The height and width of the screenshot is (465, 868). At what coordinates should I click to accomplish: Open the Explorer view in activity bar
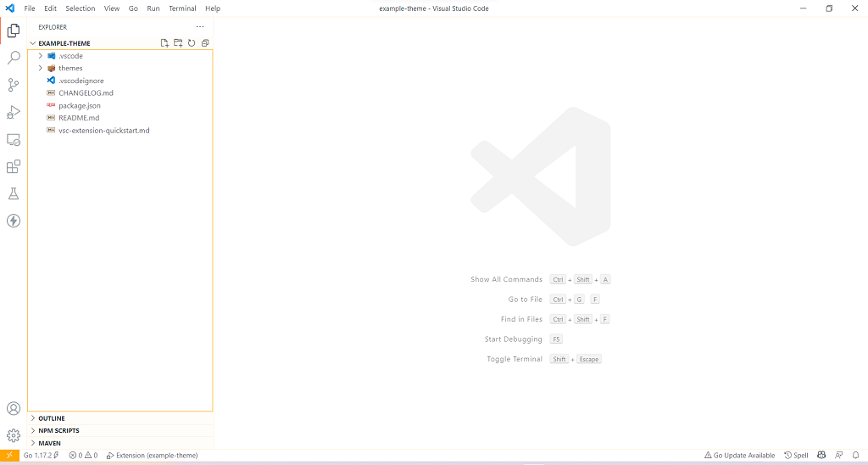14,31
